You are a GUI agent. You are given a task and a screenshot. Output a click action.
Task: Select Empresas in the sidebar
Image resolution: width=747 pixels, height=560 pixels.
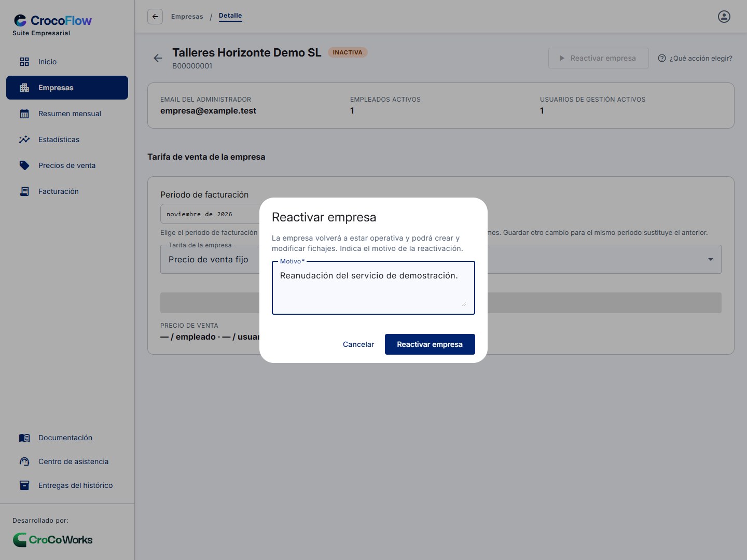click(x=67, y=88)
